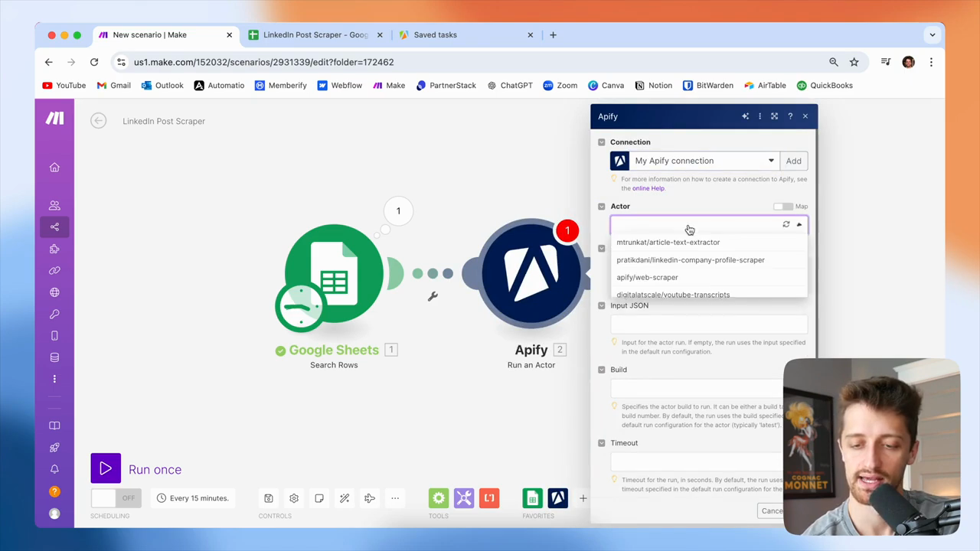Open the Team icon in sidebar
The image size is (980, 551).
[x=54, y=205]
